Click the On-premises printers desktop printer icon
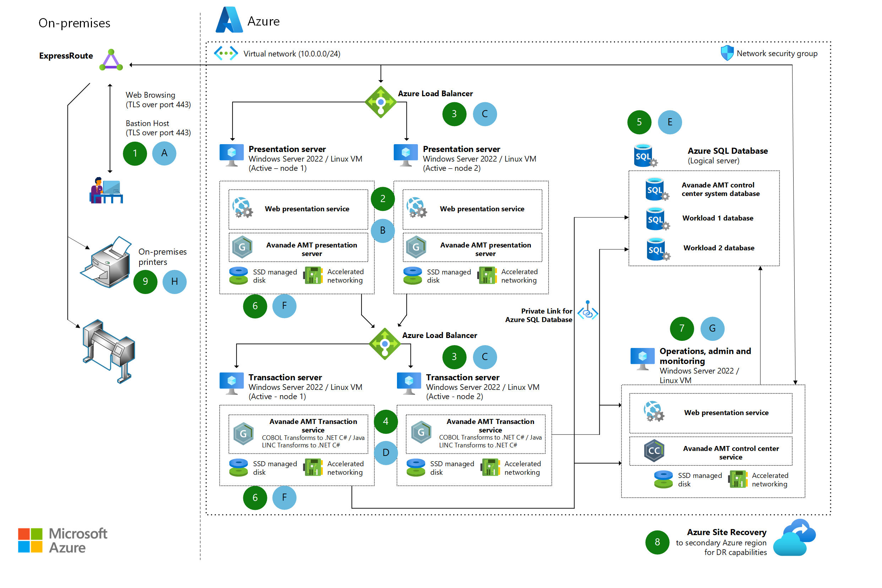 [x=107, y=262]
